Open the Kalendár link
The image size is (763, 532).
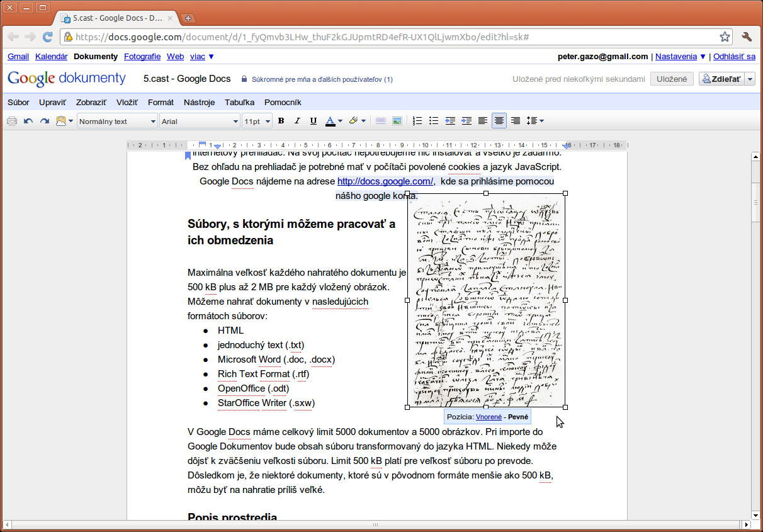click(52, 57)
